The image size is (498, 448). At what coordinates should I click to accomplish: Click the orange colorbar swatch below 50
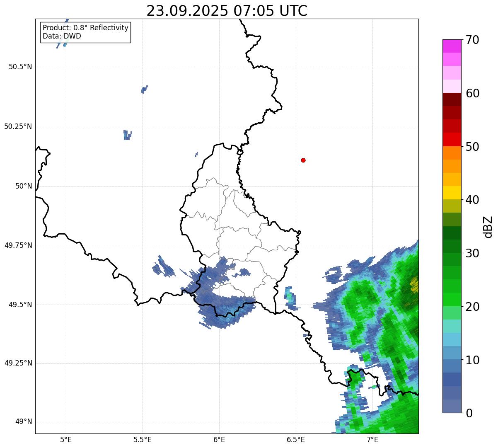[452, 153]
